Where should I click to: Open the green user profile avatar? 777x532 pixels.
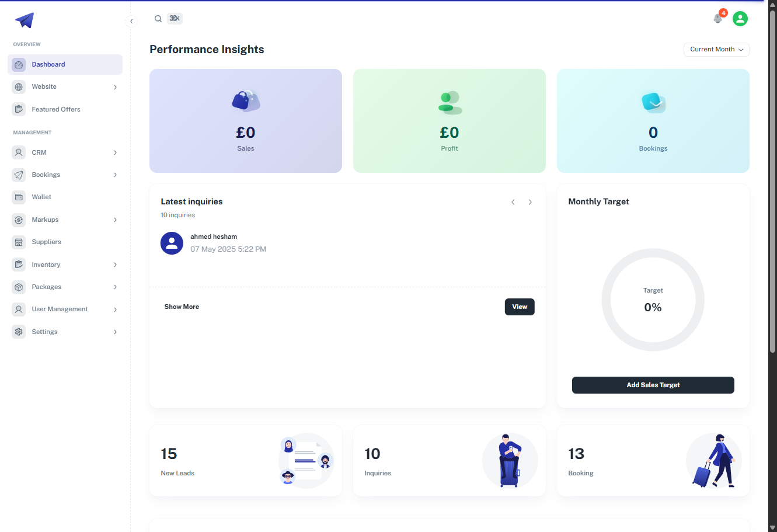coord(740,19)
